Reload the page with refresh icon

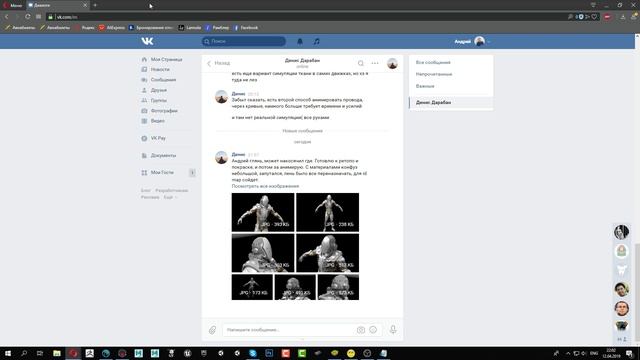[x=27, y=17]
